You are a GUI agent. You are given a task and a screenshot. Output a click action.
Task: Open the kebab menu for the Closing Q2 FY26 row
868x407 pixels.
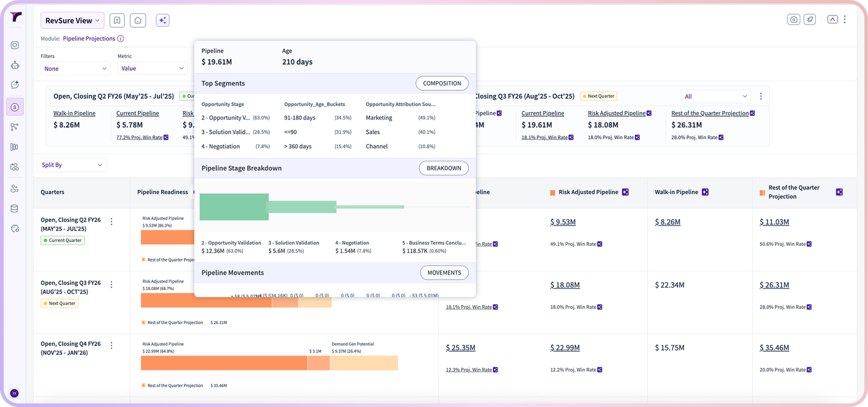pyautogui.click(x=112, y=221)
